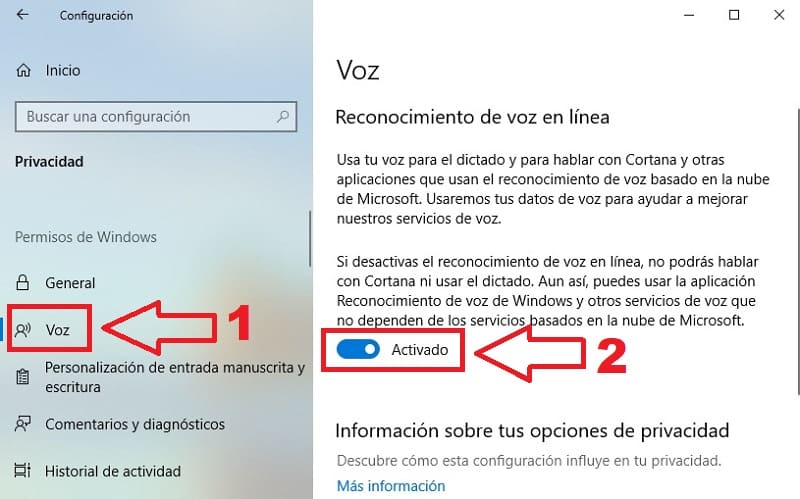Click the Voz speech icon
The image size is (800, 499).
click(x=23, y=330)
